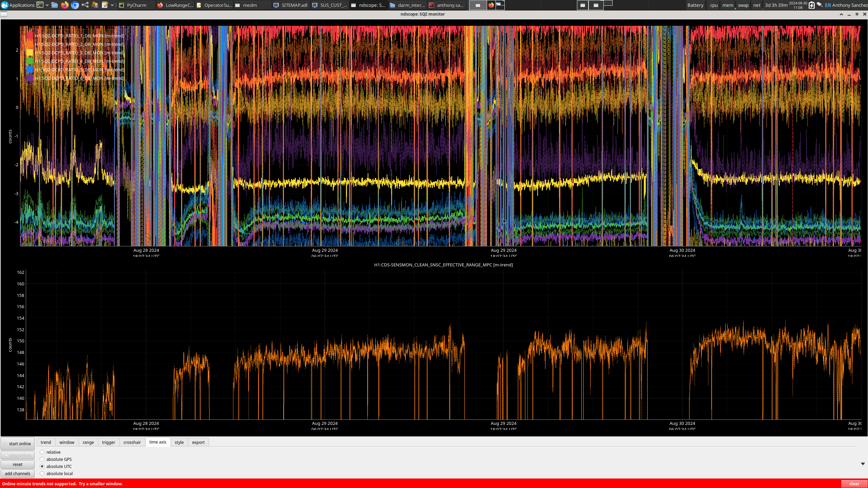The height and width of the screenshot is (488, 868).
Task: Select the absolute UTC radio button
Action: pos(42,466)
